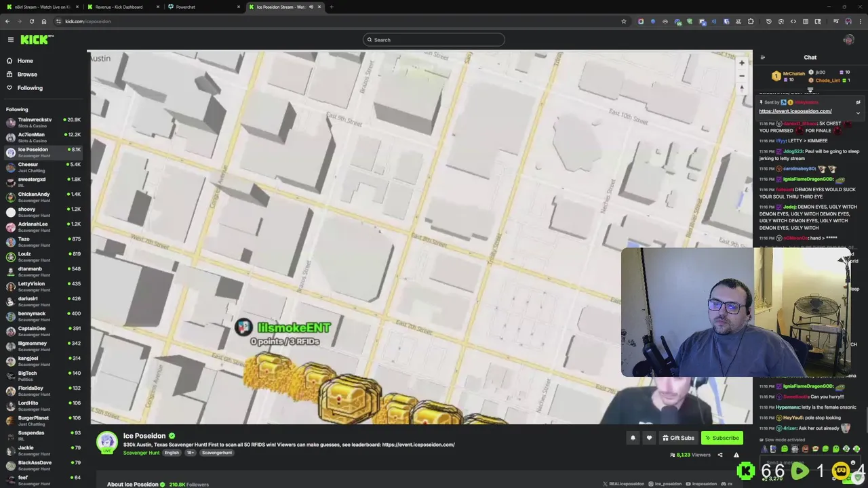Click the Scavenger Hunt category link

(x=141, y=453)
